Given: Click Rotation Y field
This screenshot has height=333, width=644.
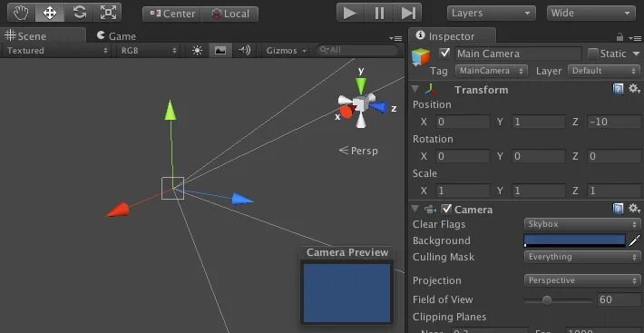Looking at the screenshot, I should (539, 156).
